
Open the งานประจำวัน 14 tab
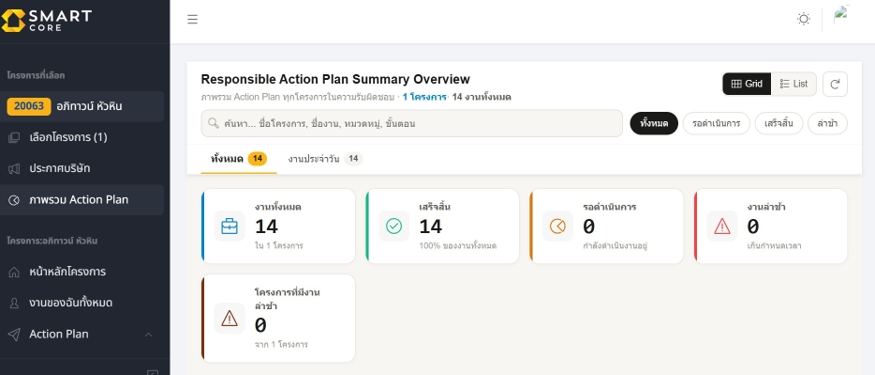tap(325, 159)
